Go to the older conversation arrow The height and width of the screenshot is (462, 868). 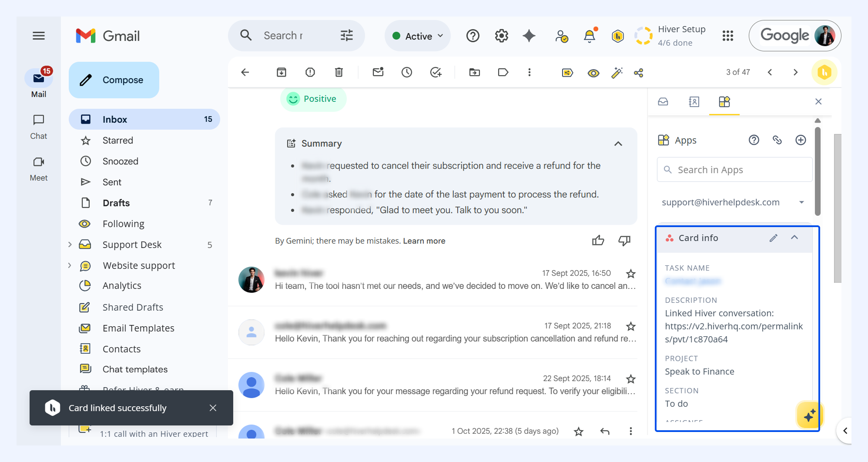click(795, 72)
